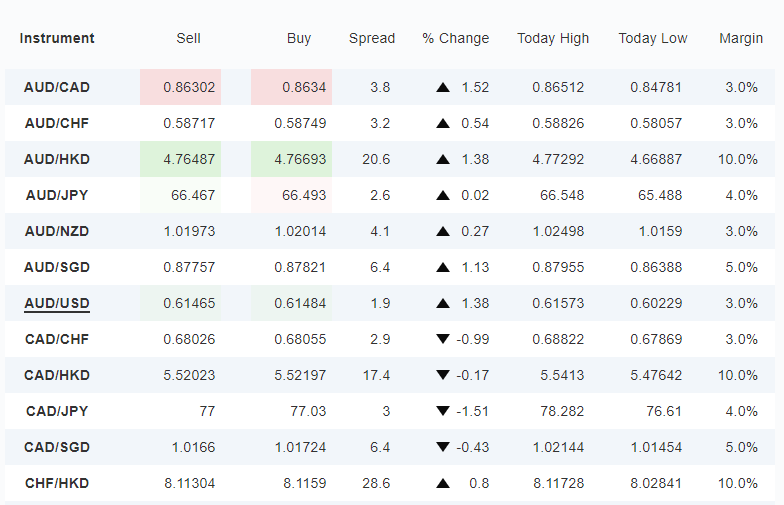
Task: Click the Today High column header
Action: point(553,38)
